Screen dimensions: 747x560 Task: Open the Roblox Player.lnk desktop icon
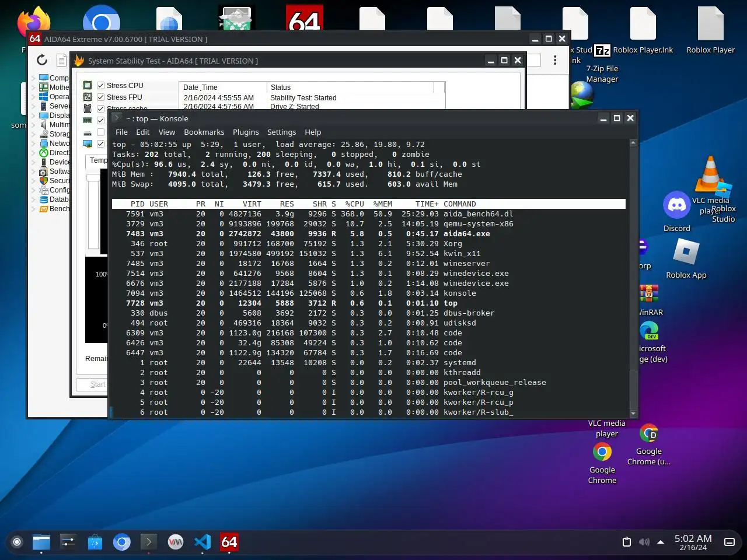[643, 23]
